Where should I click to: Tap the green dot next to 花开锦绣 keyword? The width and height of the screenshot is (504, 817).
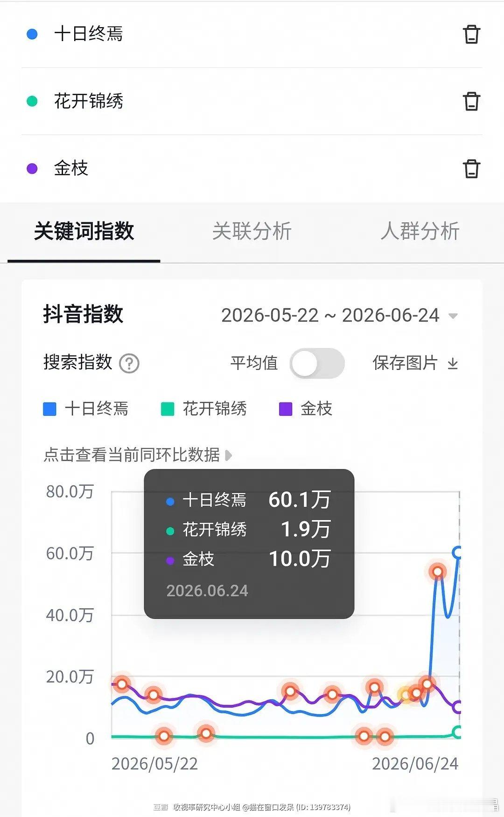point(32,101)
